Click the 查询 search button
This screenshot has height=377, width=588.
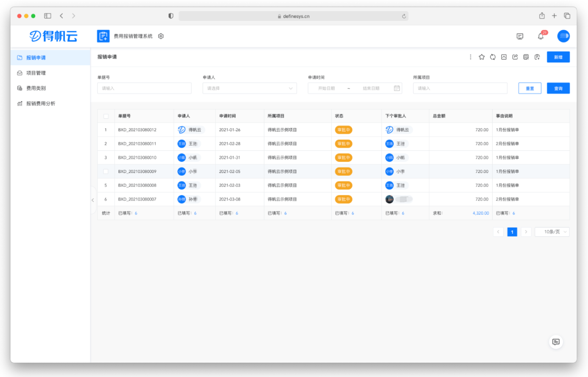[558, 88]
